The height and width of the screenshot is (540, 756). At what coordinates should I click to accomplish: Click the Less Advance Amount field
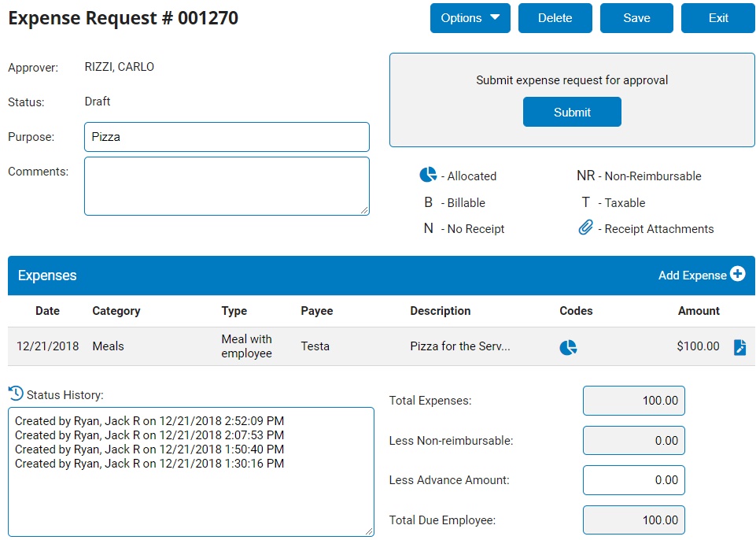633,480
